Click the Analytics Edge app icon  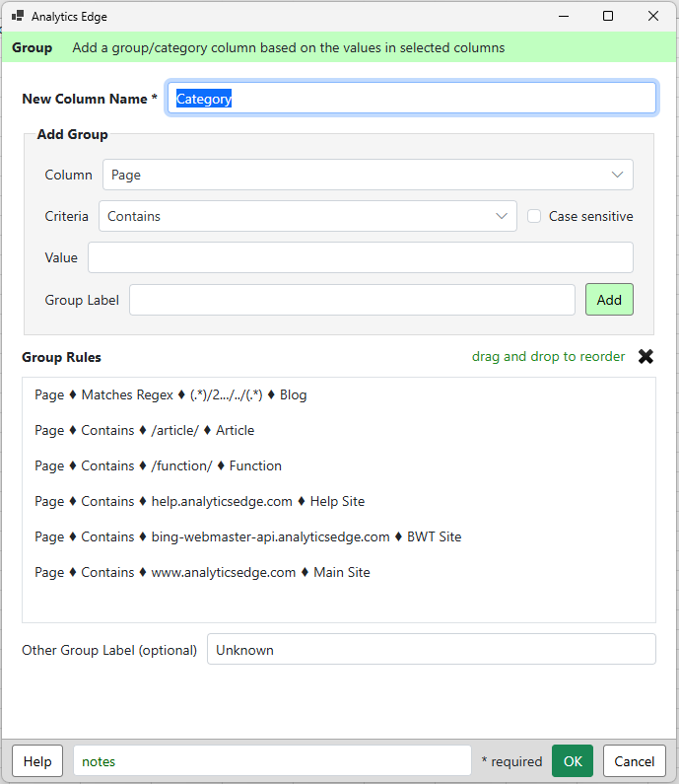18,16
